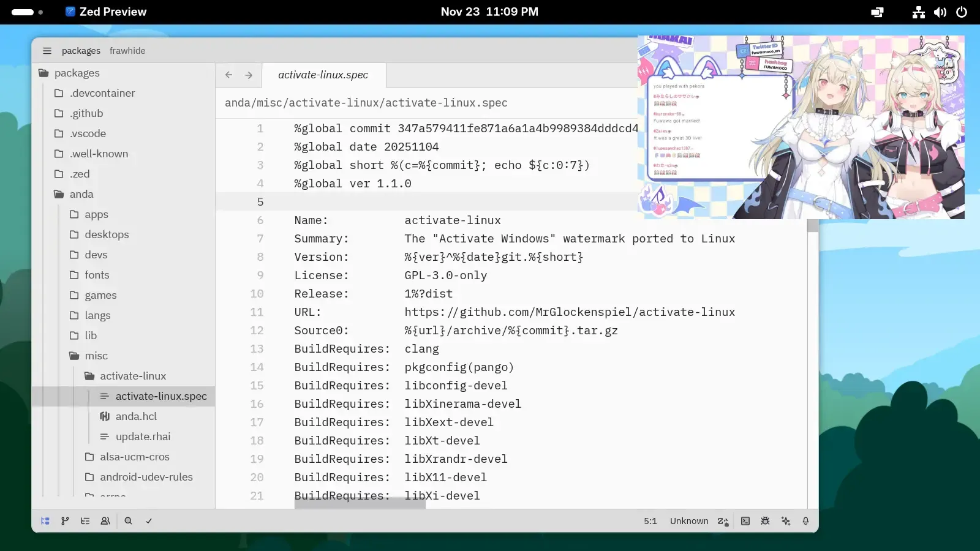Select the activate-linux.spec tab

323,75
